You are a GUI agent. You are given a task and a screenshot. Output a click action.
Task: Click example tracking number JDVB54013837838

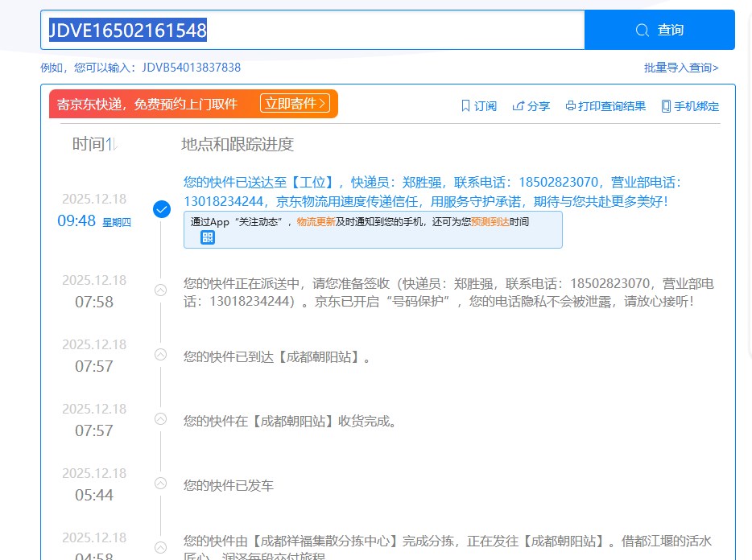[x=191, y=68]
